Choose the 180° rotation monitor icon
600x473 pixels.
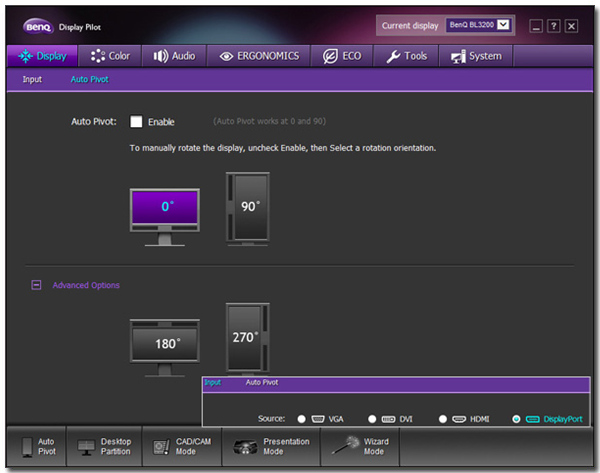tap(165, 344)
